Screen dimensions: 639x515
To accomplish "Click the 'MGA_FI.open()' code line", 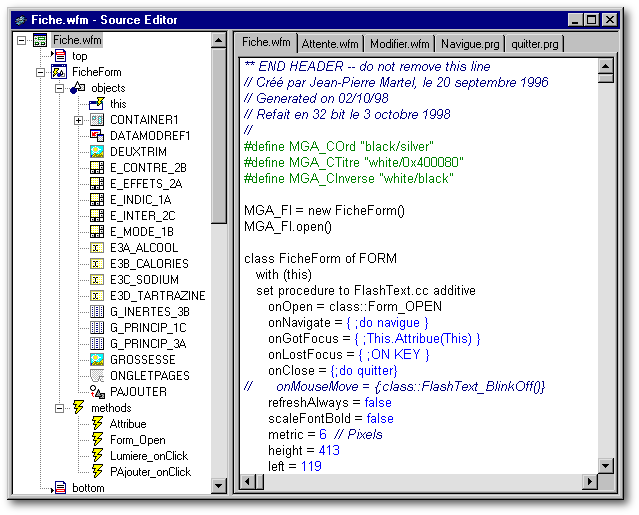I will coord(288,227).
